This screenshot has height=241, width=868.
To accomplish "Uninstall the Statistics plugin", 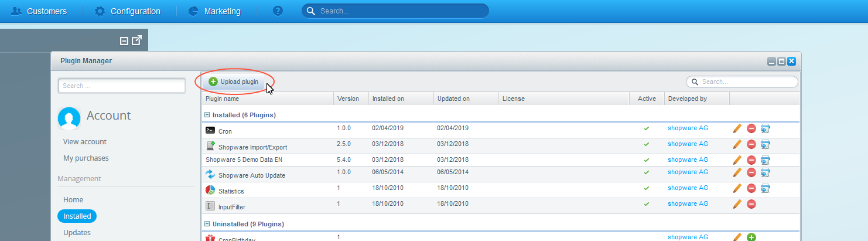I will tap(751, 188).
